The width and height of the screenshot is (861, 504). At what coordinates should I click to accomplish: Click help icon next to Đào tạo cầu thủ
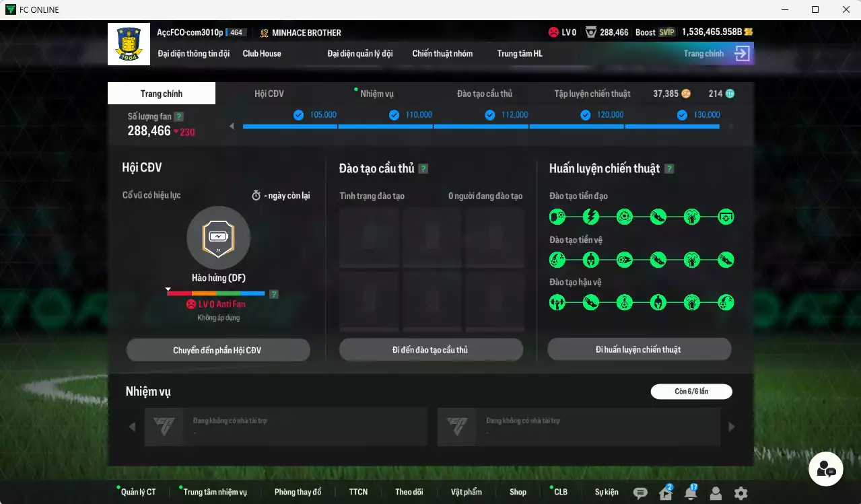[423, 169]
